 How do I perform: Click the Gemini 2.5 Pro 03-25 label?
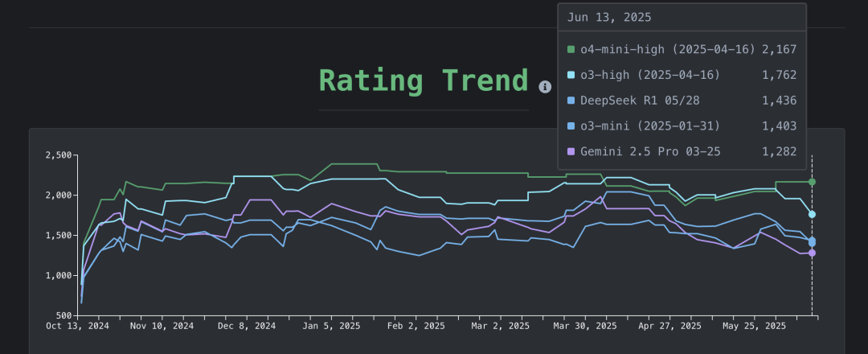pos(650,151)
